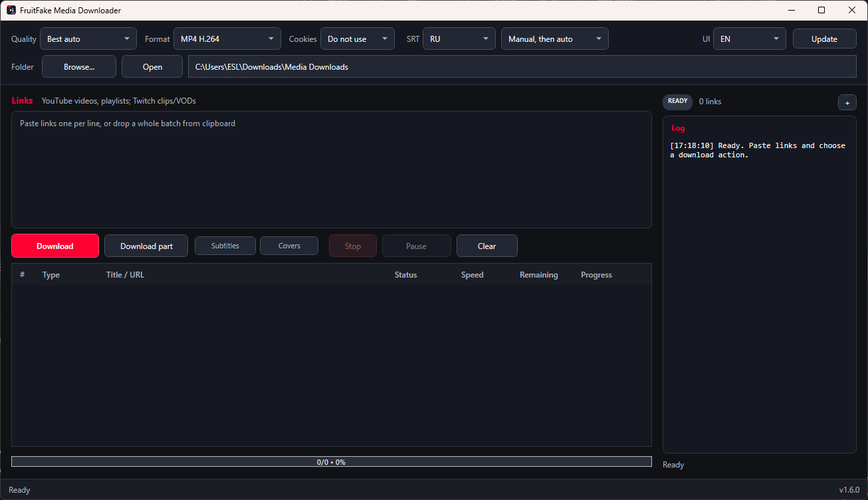Click the # column header
Image resolution: width=868 pixels, height=500 pixels.
pyautogui.click(x=23, y=274)
